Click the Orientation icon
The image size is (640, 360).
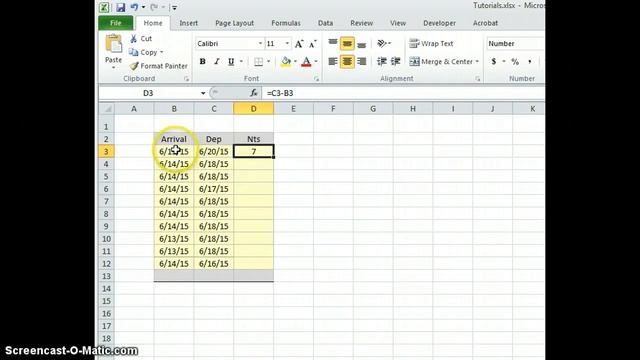point(382,43)
